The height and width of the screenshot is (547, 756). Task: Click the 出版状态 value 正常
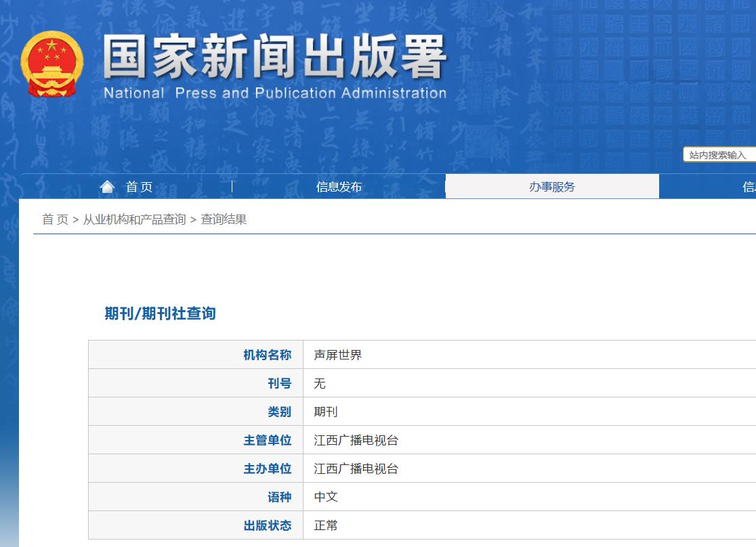coord(326,525)
